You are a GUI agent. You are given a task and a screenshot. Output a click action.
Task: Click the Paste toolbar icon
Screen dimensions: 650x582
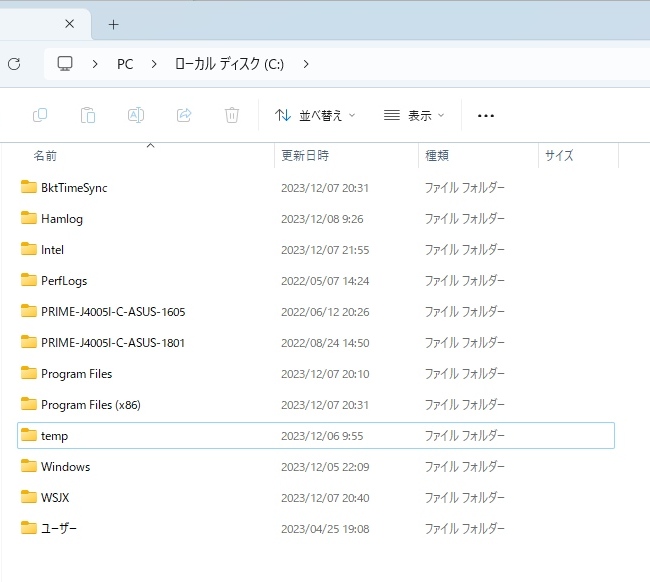[x=88, y=115]
